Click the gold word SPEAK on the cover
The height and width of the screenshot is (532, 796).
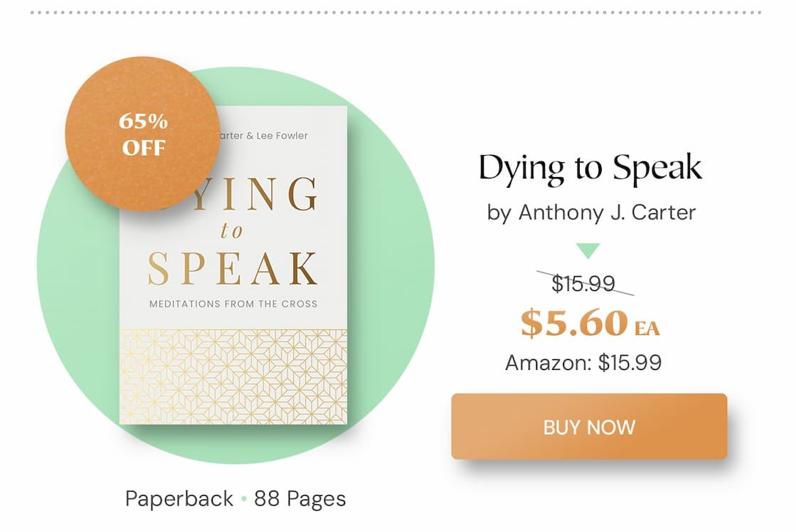(x=233, y=268)
